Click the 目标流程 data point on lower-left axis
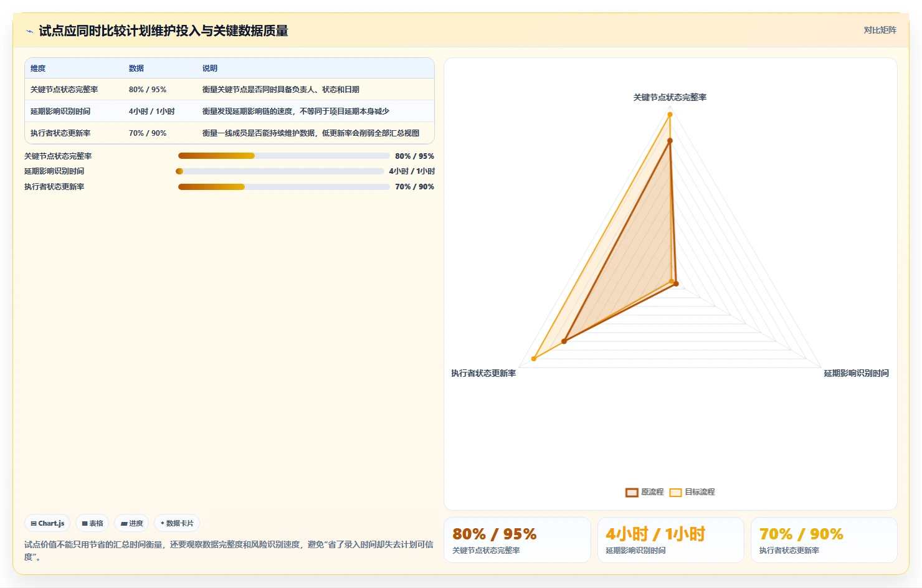 [534, 359]
